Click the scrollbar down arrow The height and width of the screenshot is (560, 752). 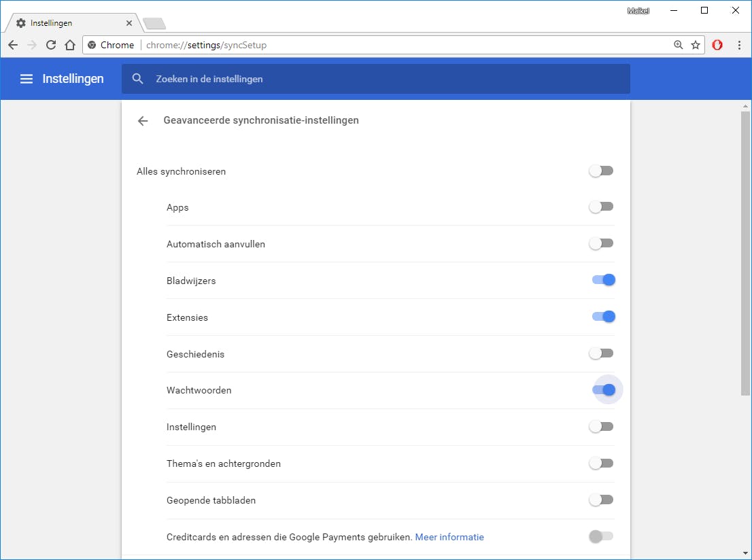pyautogui.click(x=745, y=554)
